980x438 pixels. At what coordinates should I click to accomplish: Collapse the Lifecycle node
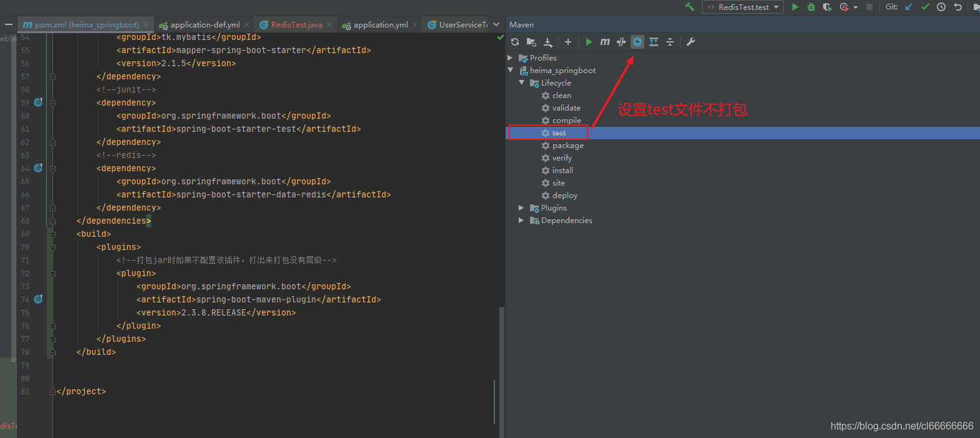(522, 82)
